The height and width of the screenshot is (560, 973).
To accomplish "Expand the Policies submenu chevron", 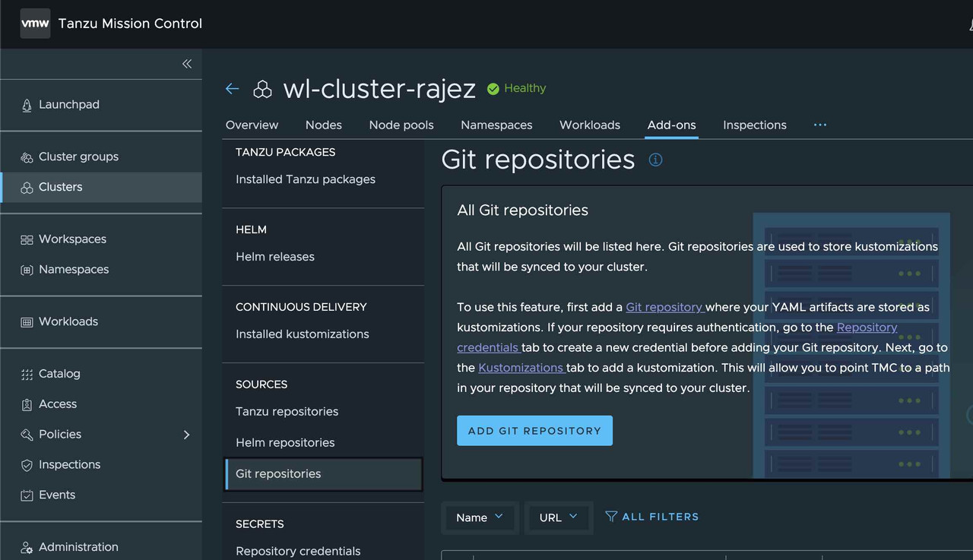I will coord(186,435).
